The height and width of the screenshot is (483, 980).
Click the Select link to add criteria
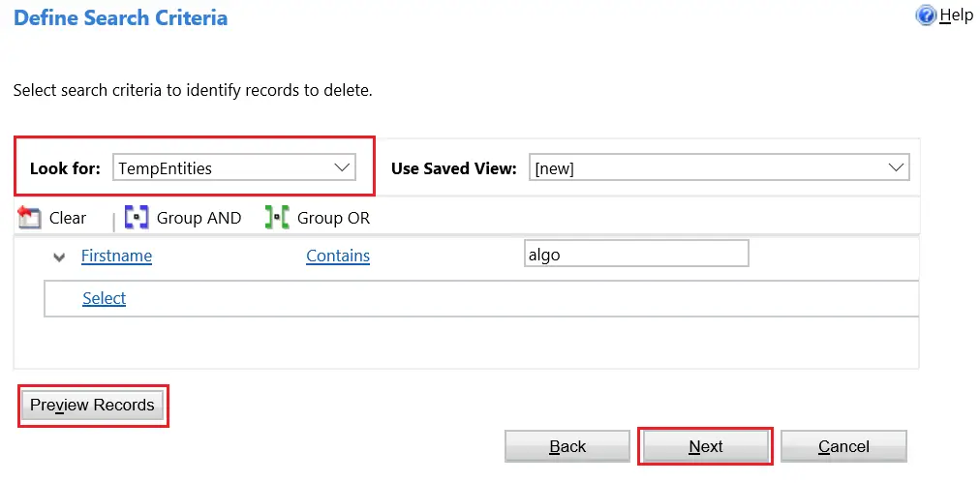pos(104,298)
